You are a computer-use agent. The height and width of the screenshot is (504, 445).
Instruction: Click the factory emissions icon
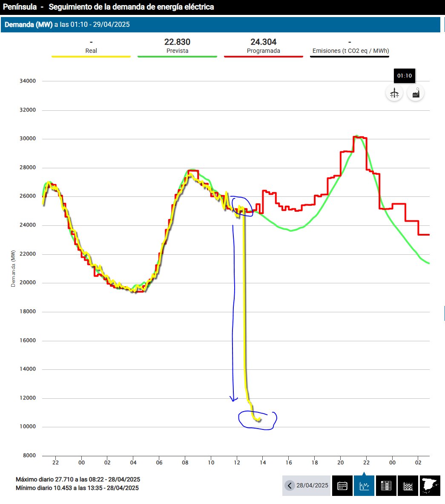click(416, 92)
